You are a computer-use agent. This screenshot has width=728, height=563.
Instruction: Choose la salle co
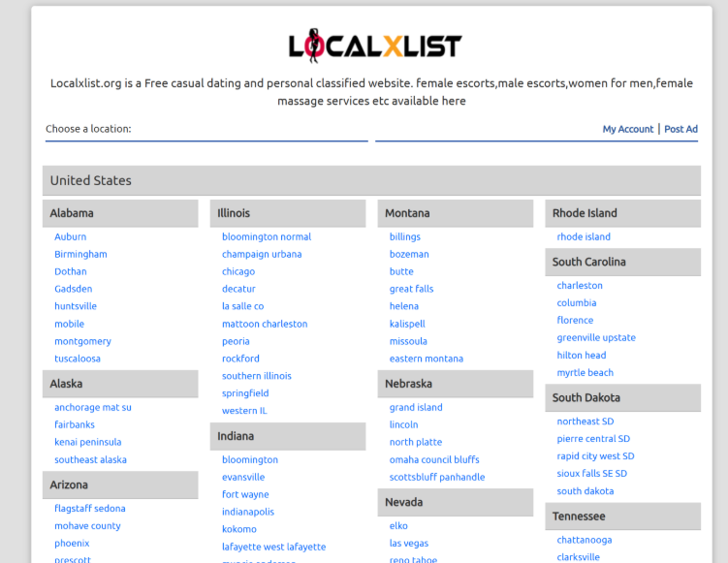coord(242,306)
